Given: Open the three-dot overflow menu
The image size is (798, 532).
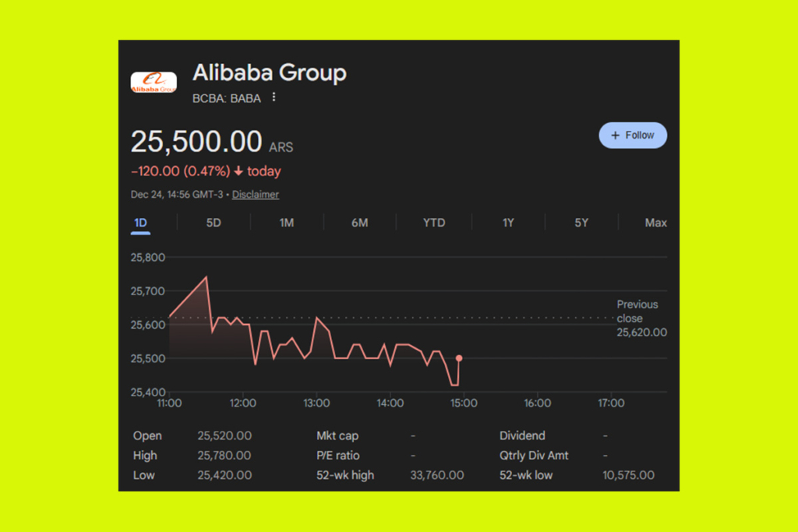Looking at the screenshot, I should (274, 97).
